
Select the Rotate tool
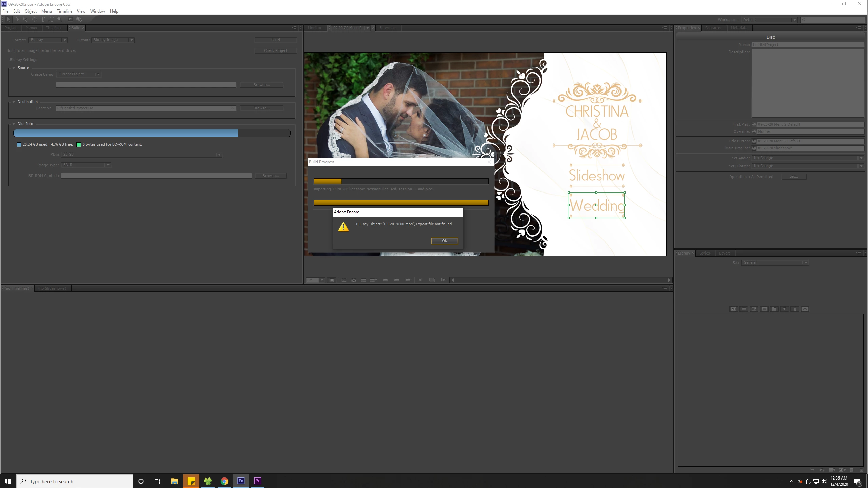(34, 19)
